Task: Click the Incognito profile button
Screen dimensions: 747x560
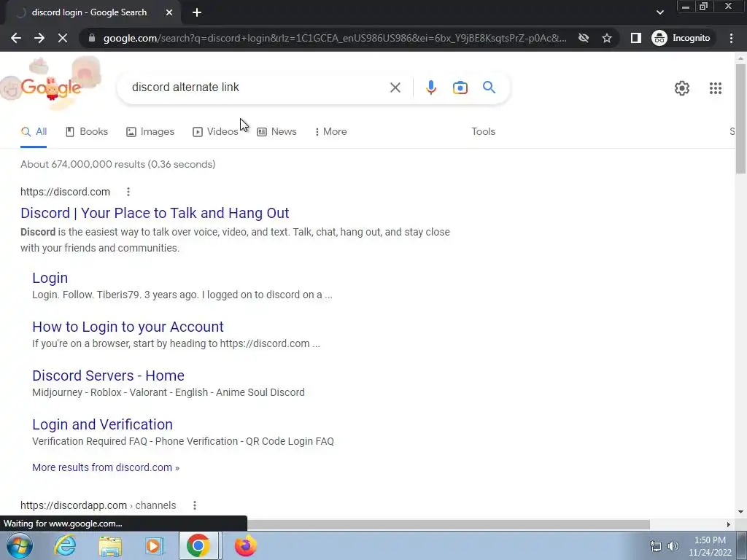Action: point(681,38)
